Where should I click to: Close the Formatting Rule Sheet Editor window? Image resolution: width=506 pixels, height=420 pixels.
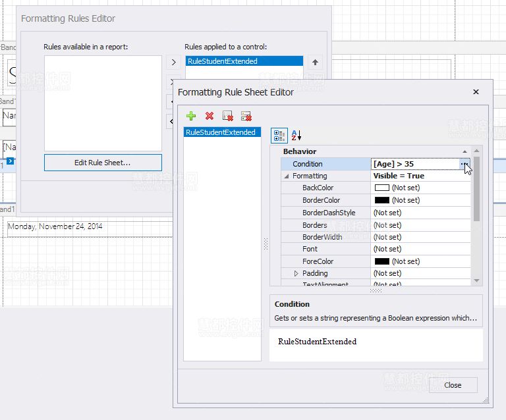[476, 92]
